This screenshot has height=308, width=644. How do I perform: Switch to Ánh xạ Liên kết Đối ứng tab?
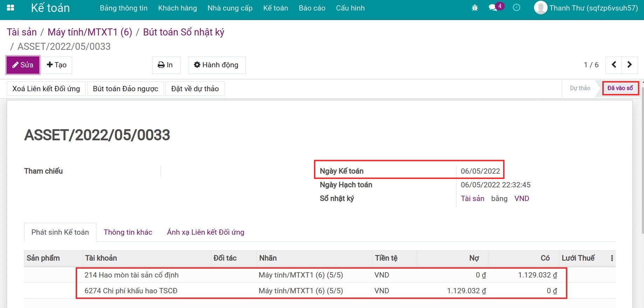(205, 232)
